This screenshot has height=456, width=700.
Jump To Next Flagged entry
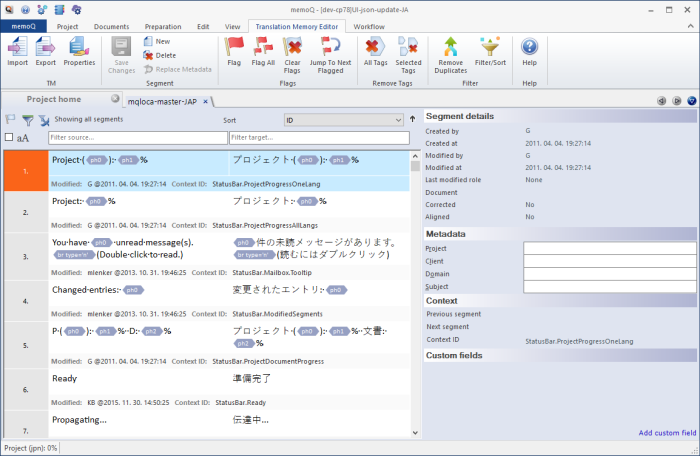(x=330, y=55)
